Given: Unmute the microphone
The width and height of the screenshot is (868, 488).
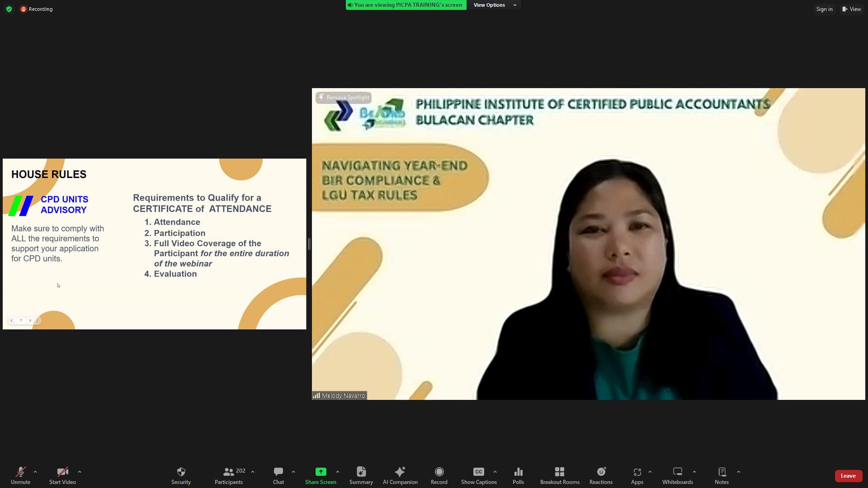Looking at the screenshot, I should pyautogui.click(x=20, y=475).
